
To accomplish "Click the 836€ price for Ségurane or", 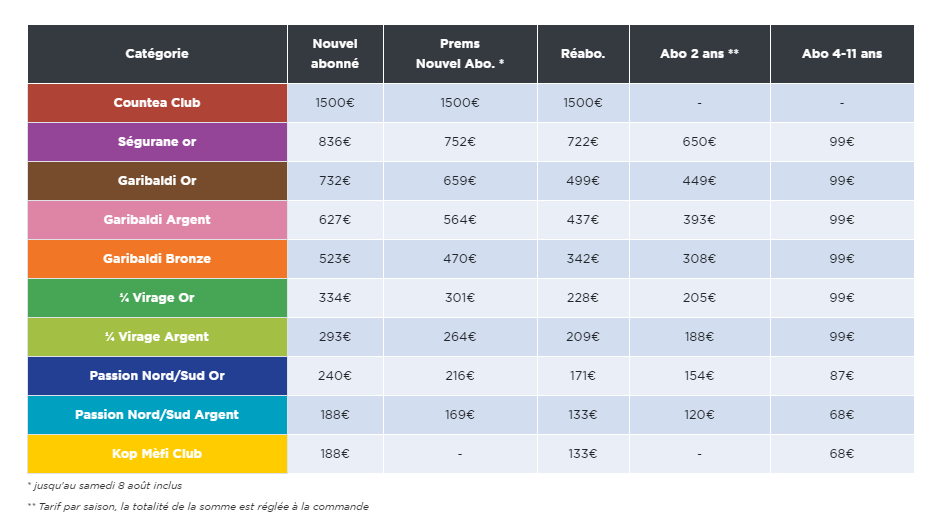I will (x=335, y=142).
